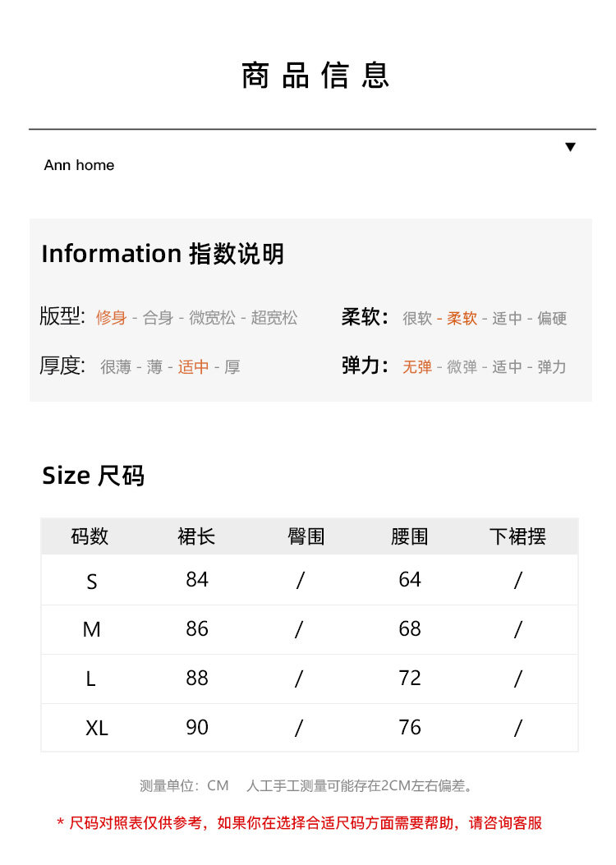Select the 很薄 thickness option
This screenshot has height=865, width=616.
[116, 367]
